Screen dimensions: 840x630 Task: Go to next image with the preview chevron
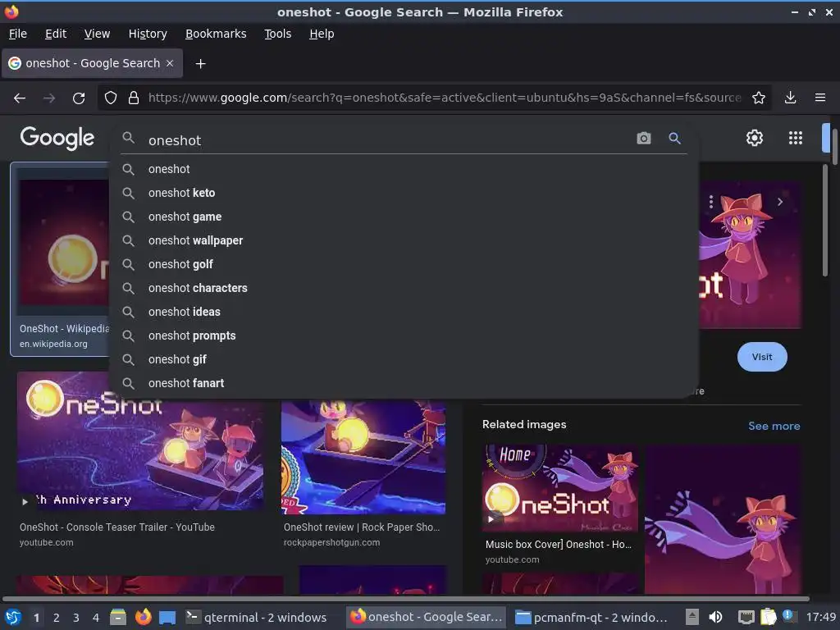pyautogui.click(x=780, y=202)
